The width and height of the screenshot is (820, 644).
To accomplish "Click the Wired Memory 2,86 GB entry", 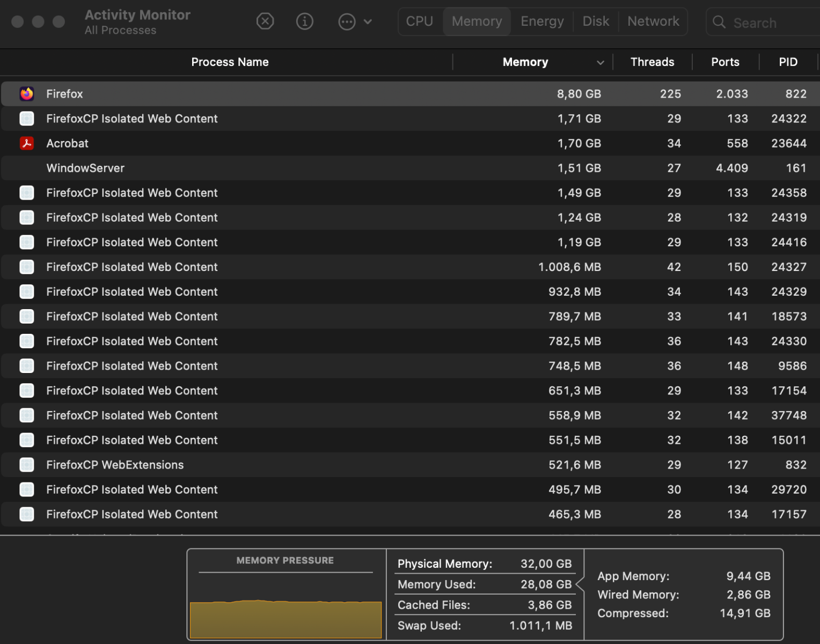I will 684,595.
